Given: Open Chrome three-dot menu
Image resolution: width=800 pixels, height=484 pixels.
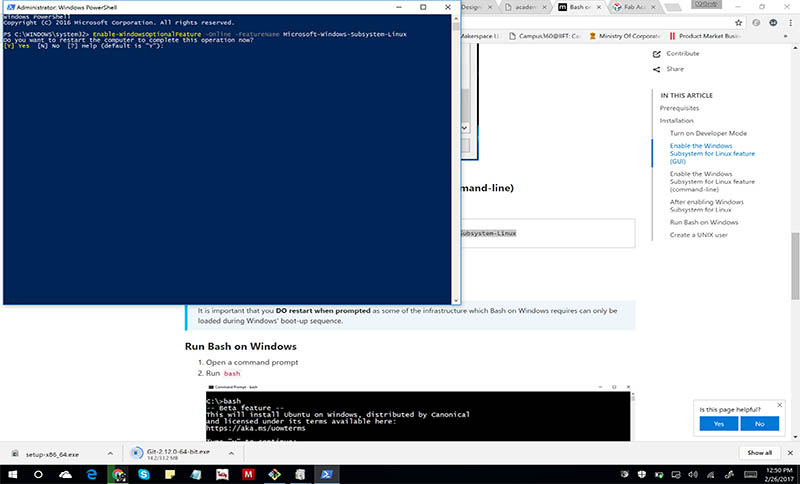Looking at the screenshot, I should tap(791, 22).
